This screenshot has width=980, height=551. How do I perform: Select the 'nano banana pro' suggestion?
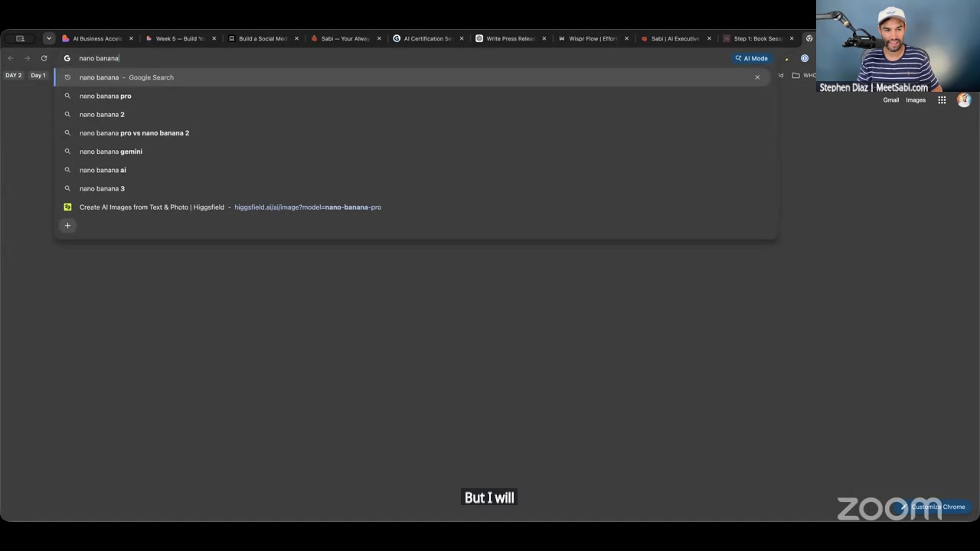pyautogui.click(x=415, y=96)
